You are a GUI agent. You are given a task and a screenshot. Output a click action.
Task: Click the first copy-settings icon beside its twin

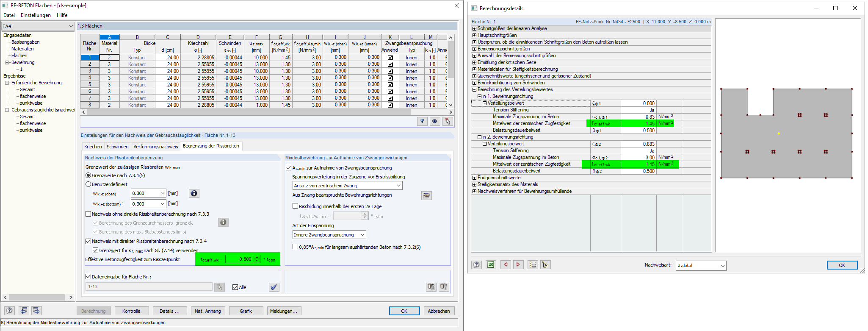pyautogui.click(x=431, y=287)
